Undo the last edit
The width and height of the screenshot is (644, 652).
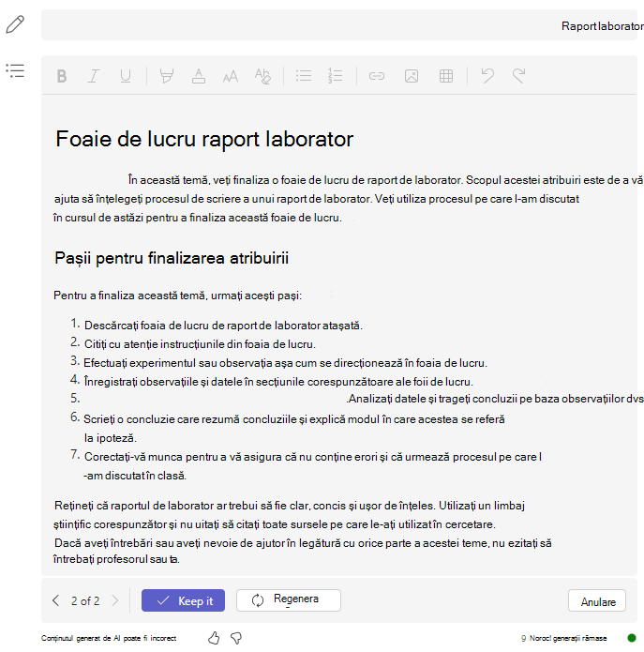point(487,76)
